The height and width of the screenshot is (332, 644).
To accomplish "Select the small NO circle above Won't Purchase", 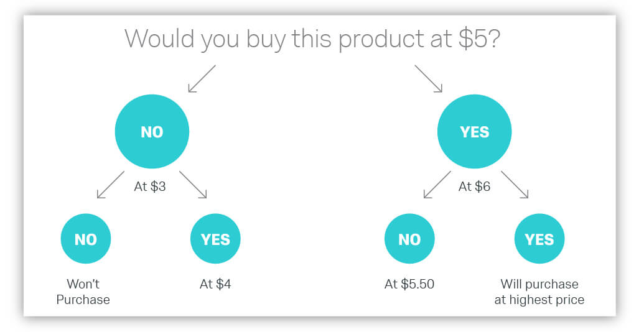I will pyautogui.click(x=86, y=239).
